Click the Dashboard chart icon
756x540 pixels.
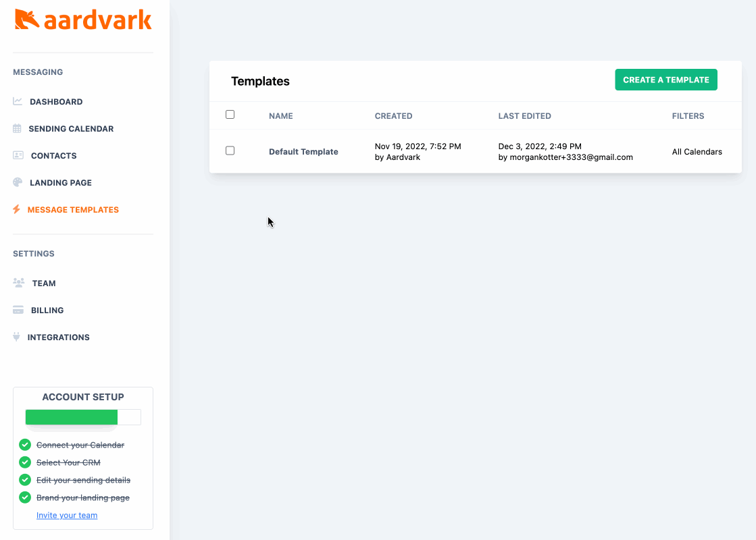pos(18,102)
